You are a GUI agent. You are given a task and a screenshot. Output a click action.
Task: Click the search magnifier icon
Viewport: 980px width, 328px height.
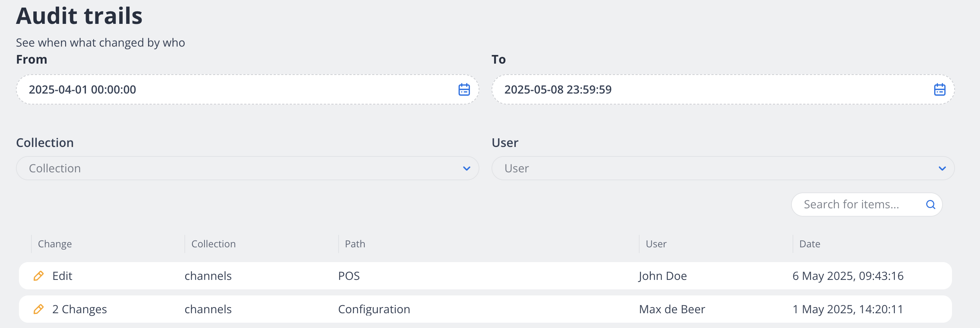pos(930,205)
